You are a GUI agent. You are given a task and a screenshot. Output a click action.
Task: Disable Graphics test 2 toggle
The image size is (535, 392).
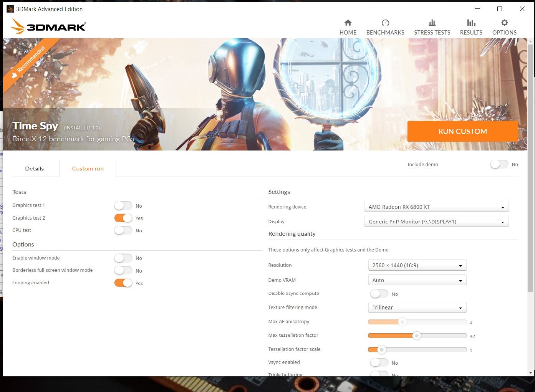(x=123, y=218)
